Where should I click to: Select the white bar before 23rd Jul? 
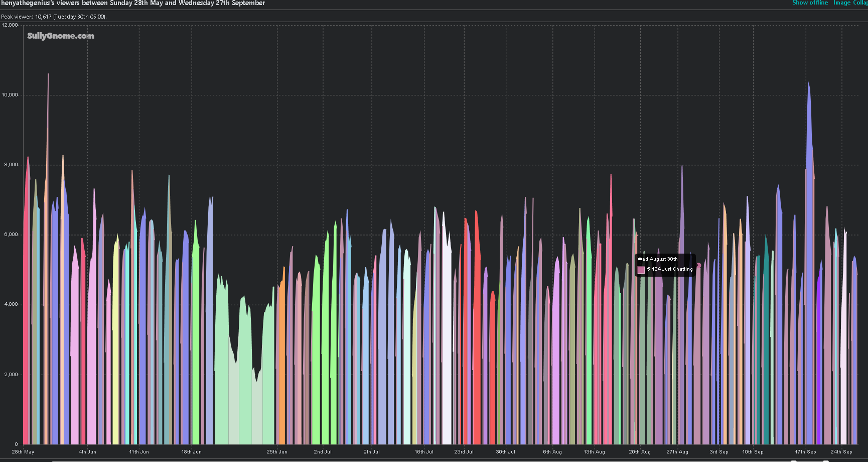[446, 352]
